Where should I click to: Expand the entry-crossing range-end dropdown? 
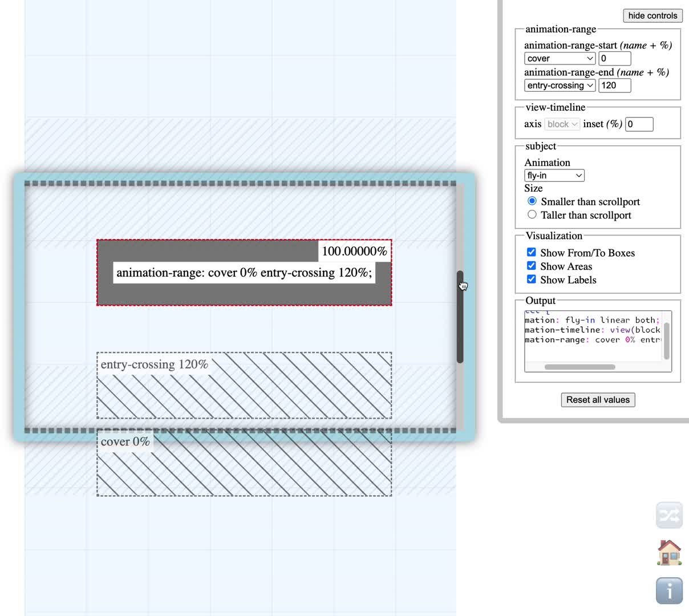point(560,86)
